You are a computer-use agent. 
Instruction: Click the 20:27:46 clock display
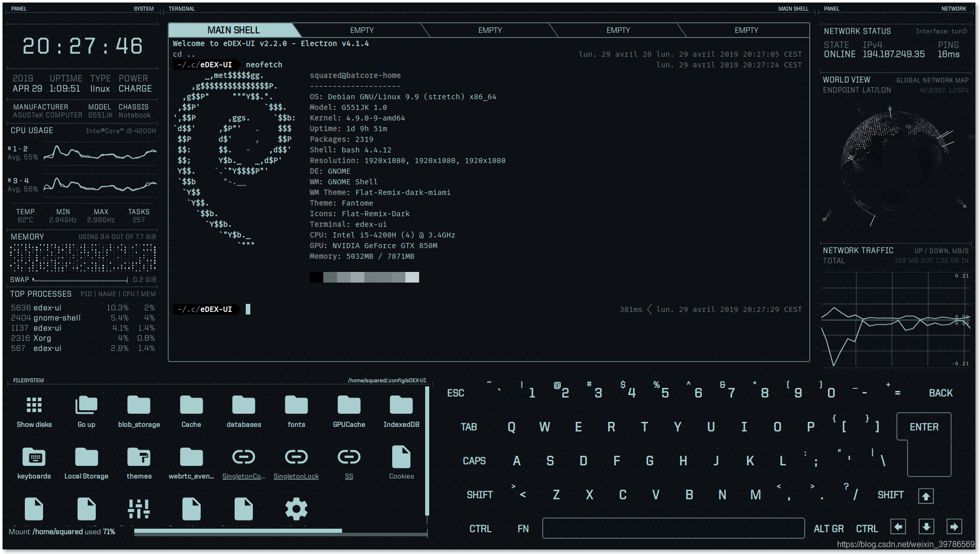pyautogui.click(x=83, y=46)
